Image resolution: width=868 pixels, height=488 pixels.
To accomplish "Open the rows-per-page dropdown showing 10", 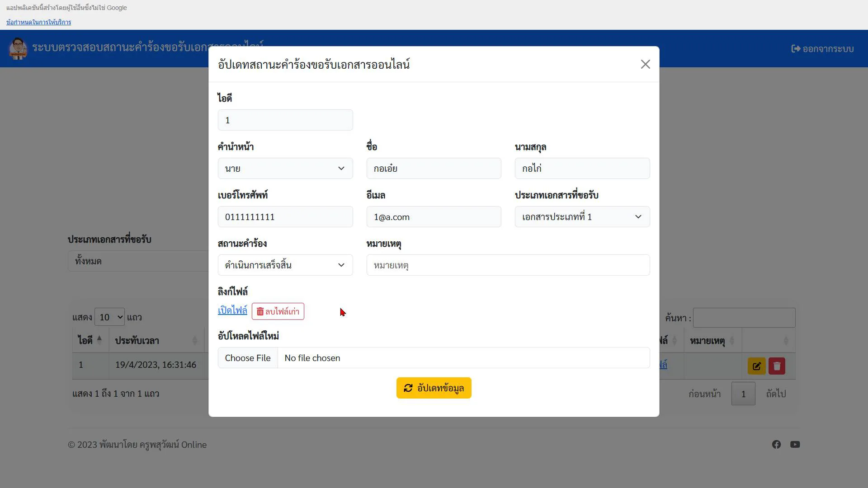I will (109, 317).
